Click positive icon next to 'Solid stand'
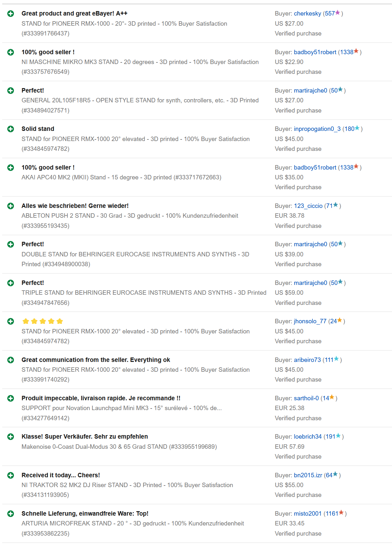The width and height of the screenshot is (392, 547). 10,129
